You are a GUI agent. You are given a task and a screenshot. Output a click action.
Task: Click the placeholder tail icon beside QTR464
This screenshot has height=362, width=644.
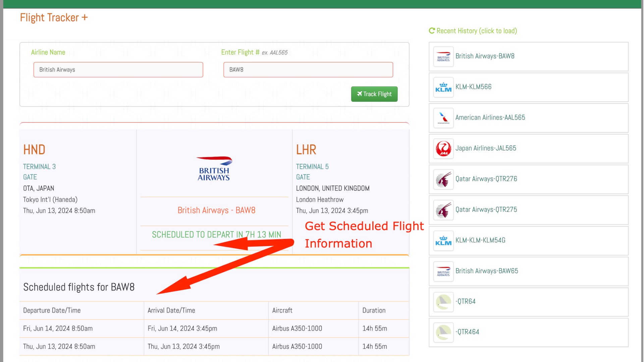point(443,333)
